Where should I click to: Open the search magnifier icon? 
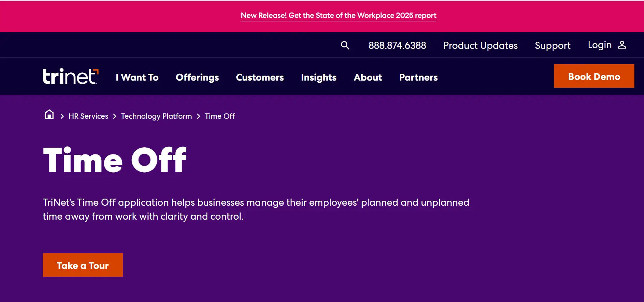pyautogui.click(x=345, y=45)
